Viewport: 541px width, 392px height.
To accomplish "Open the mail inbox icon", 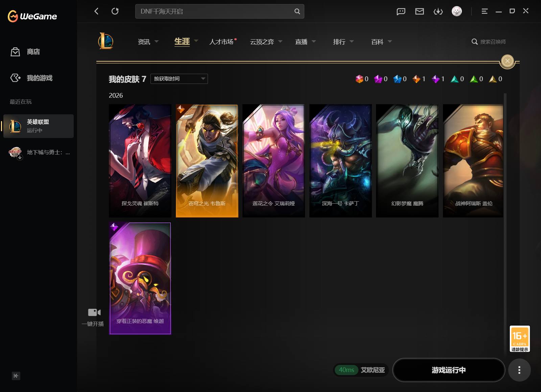I will (x=420, y=11).
